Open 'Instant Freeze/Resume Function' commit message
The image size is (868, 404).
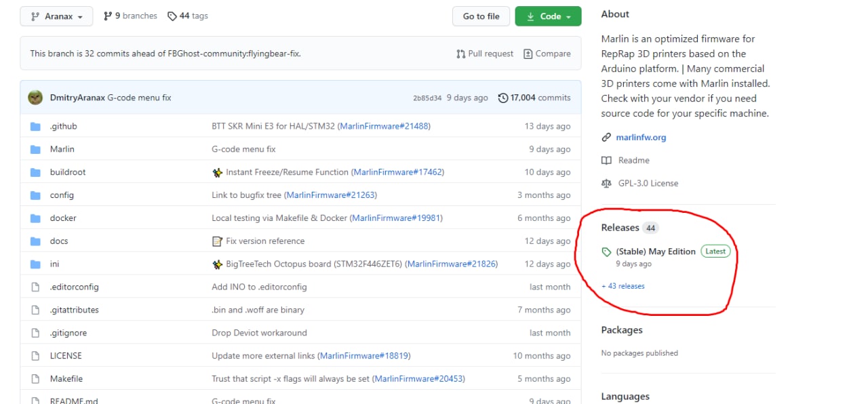287,172
